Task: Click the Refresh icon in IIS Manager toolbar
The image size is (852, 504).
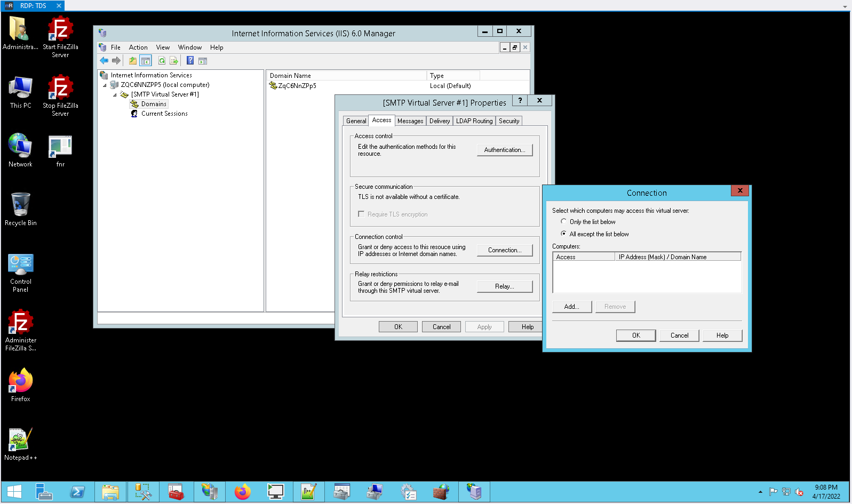Action: click(x=162, y=61)
